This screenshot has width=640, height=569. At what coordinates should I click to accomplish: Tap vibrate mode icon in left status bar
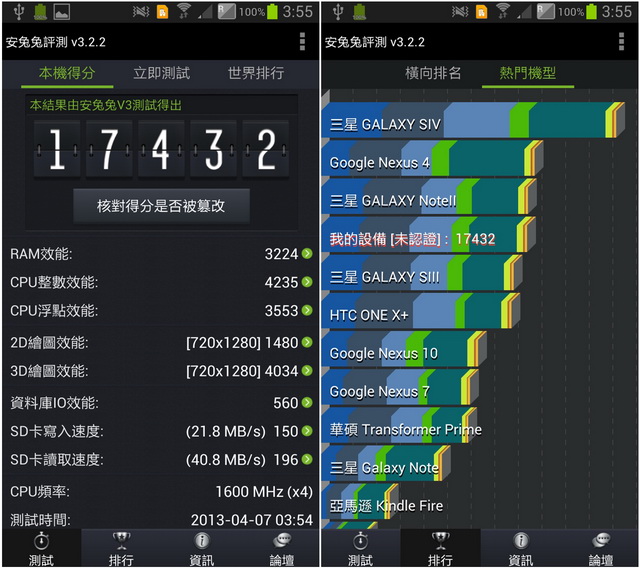tap(141, 12)
